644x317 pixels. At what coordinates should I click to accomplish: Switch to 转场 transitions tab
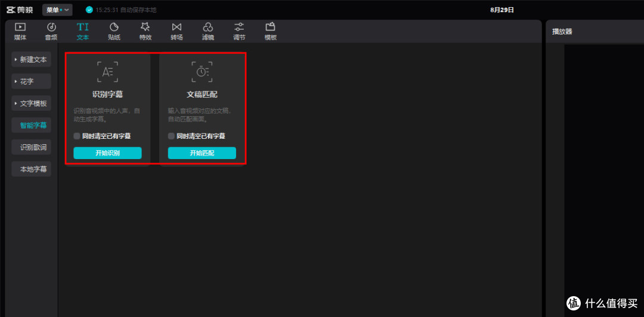point(177,32)
